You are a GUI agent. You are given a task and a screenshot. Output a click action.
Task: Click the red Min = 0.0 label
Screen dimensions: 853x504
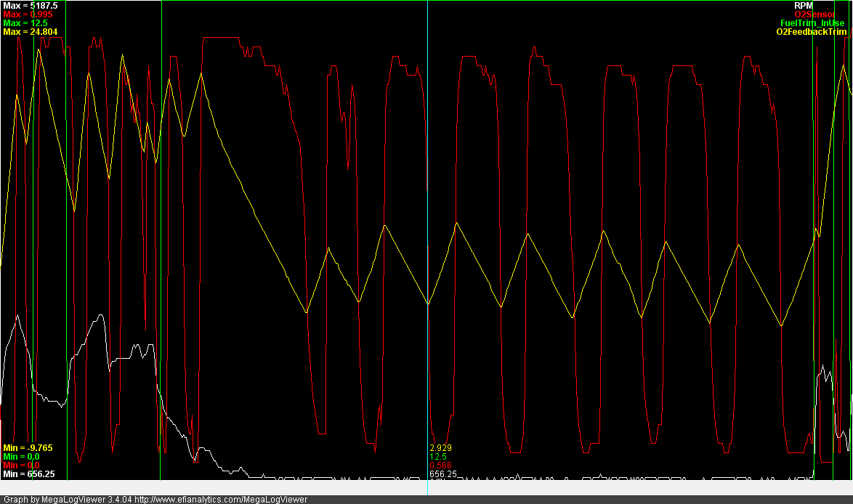click(x=21, y=465)
